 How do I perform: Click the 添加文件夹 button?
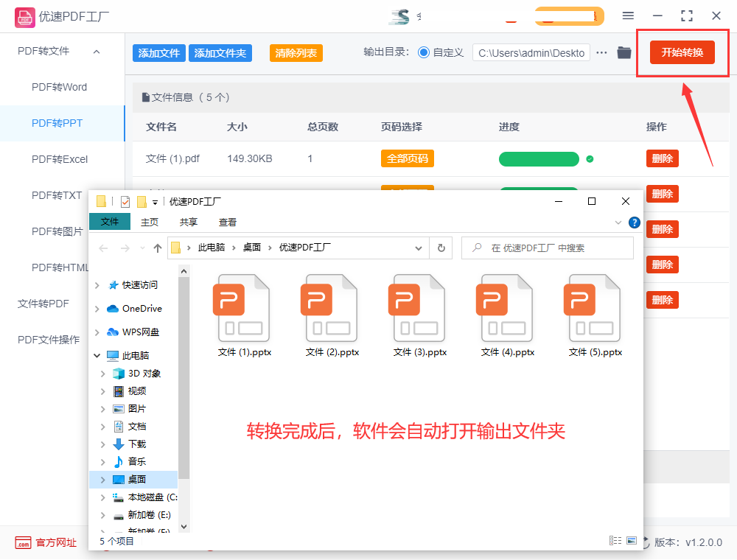(x=220, y=53)
